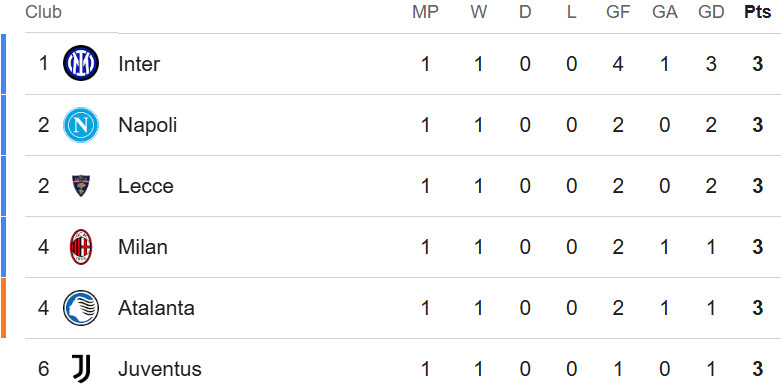Open the Inter team name link
Viewport: 781px width, 386px height.
coord(139,64)
